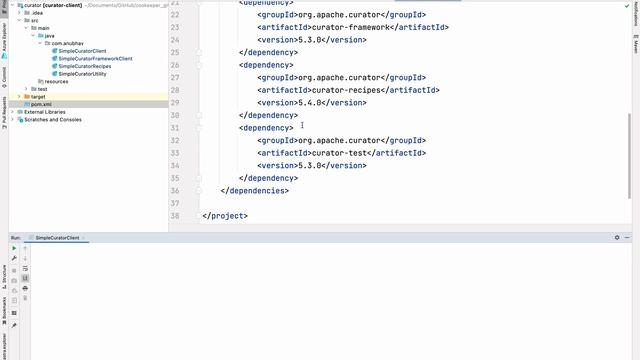Click the trash clear-all icon in Run console
Image resolution: width=640 pixels, height=360 pixels.
25,298
